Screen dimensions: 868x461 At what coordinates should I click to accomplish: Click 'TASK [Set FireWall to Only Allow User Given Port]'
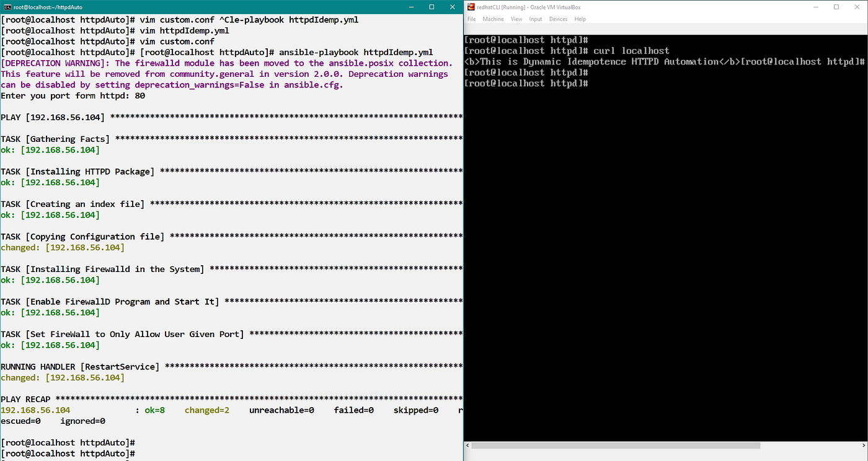(x=231, y=334)
